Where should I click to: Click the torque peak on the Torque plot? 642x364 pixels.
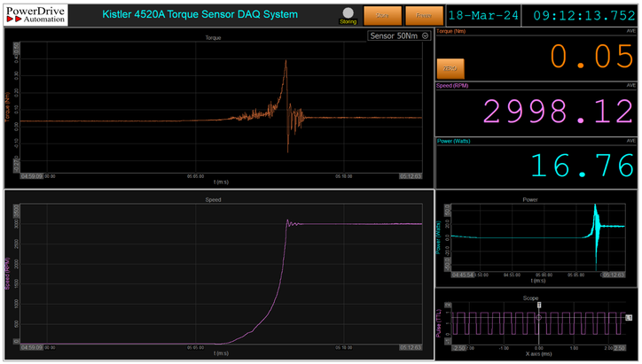point(286,61)
